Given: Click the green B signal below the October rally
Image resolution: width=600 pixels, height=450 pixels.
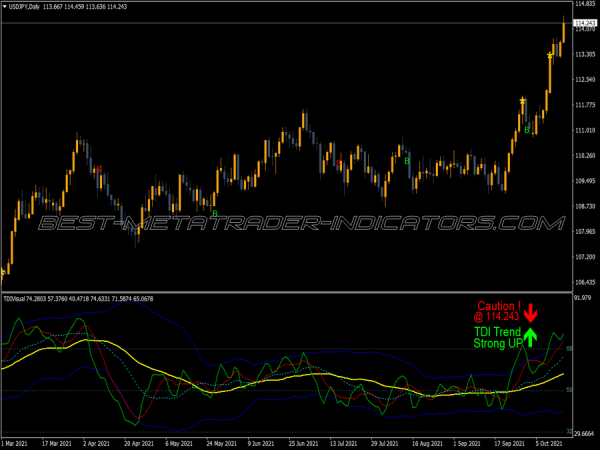Looking at the screenshot, I should 527,129.
